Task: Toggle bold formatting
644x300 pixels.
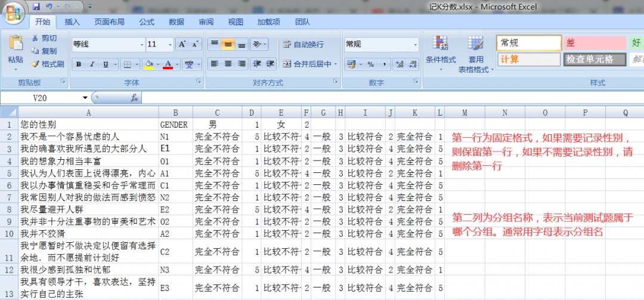Action: pos(79,64)
